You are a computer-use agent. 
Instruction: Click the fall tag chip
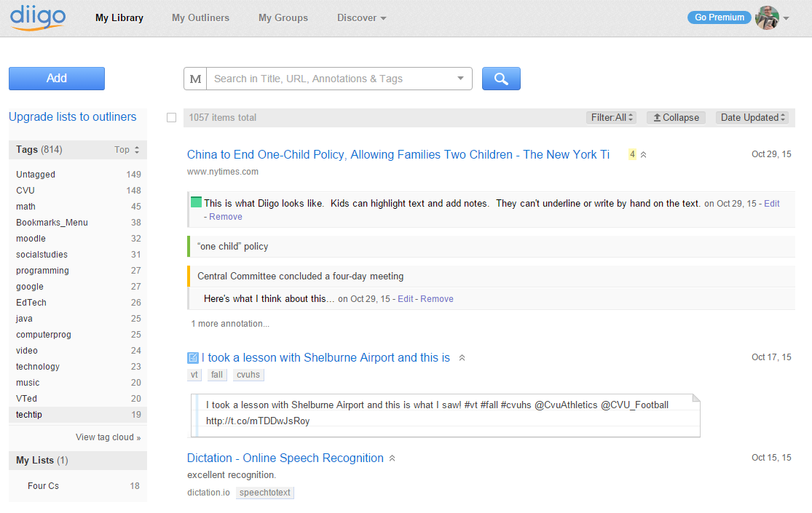(x=217, y=375)
